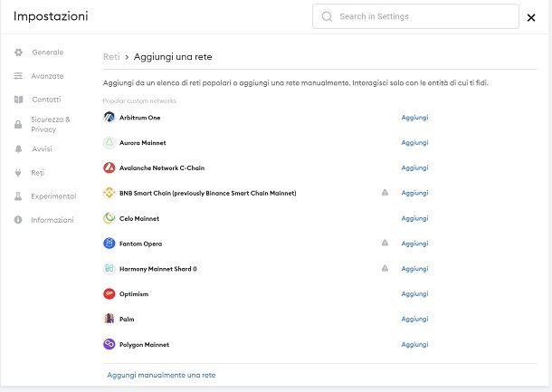Click the 'Popular custom networks' heading
The width and height of the screenshot is (552, 392).
(x=139, y=101)
